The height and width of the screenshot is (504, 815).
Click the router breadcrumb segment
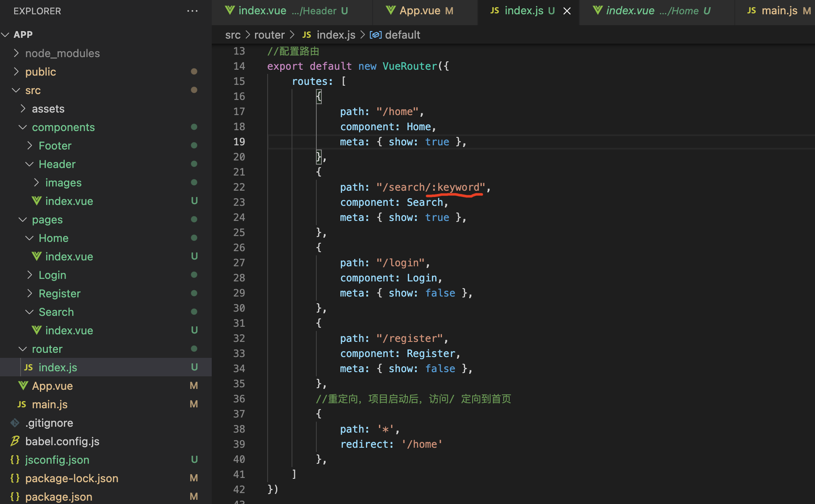(x=269, y=35)
